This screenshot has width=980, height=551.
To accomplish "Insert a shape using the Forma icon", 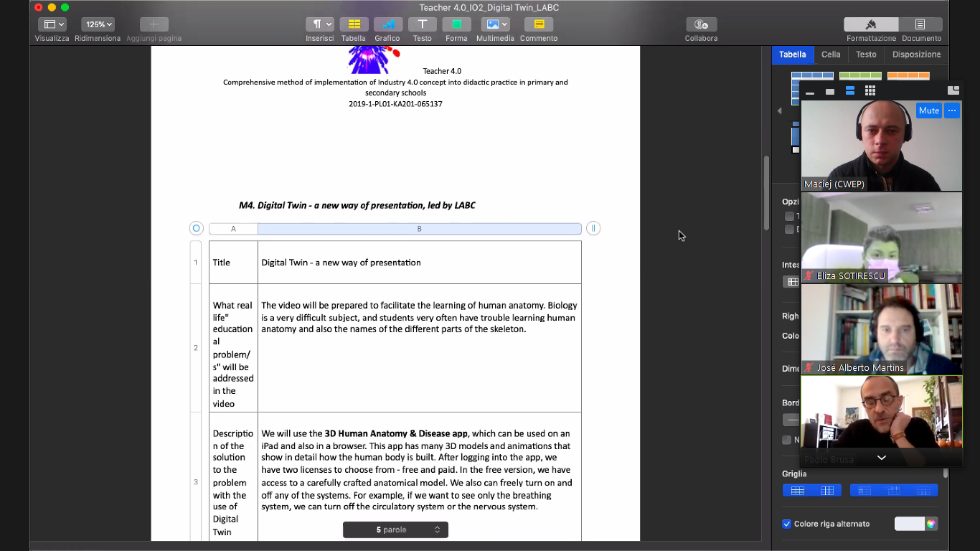I will (x=456, y=24).
